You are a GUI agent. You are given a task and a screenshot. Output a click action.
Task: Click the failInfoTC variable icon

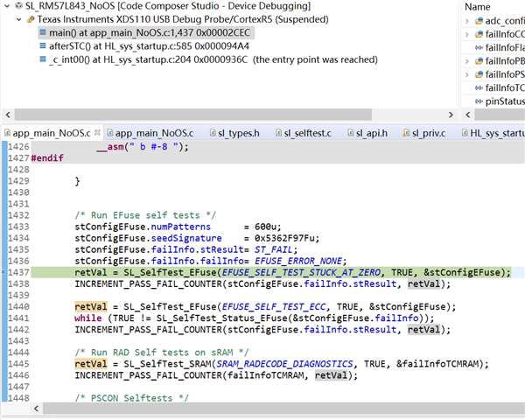click(479, 88)
